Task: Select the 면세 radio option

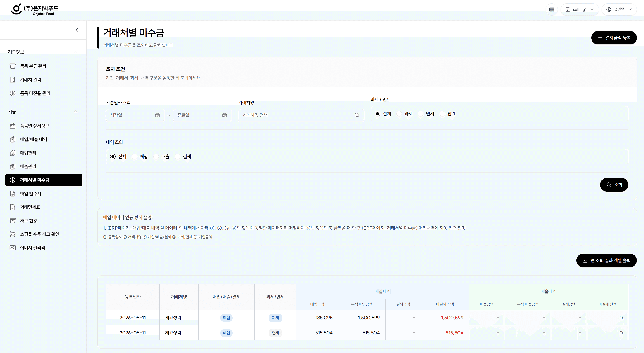Action: pos(421,114)
